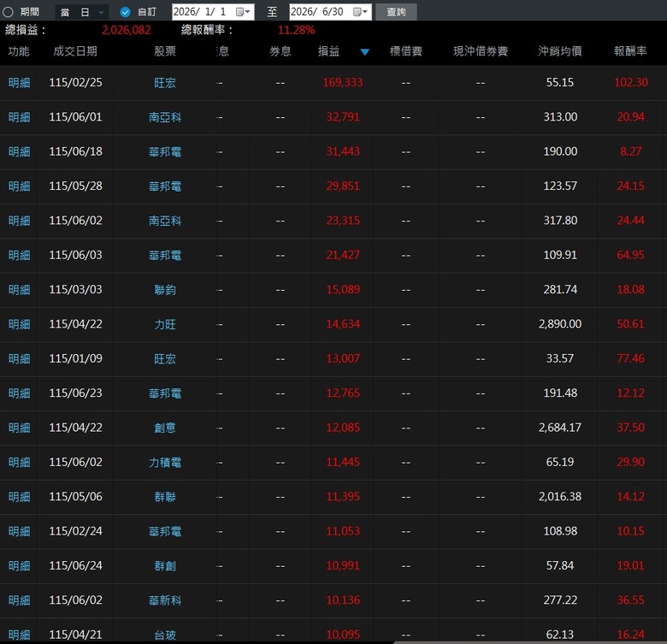The height and width of the screenshot is (644, 667).
Task: Sort by 股票 column header
Action: (x=165, y=51)
